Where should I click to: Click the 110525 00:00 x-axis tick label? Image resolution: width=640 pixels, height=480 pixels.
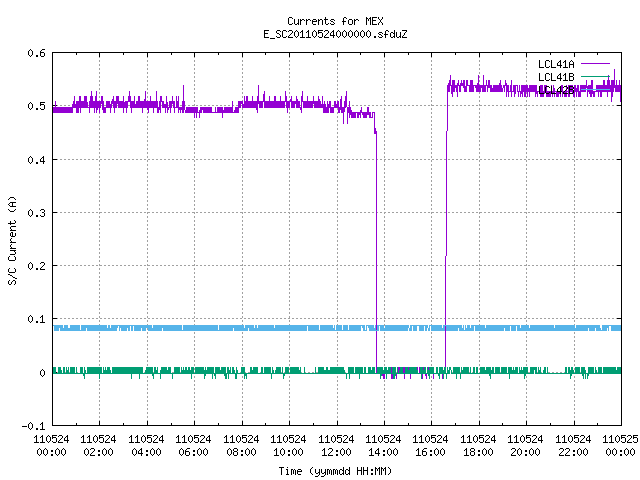pos(620,446)
